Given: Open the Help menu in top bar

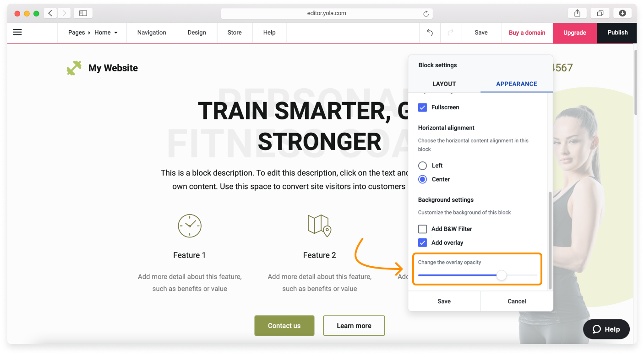Looking at the screenshot, I should [x=269, y=32].
